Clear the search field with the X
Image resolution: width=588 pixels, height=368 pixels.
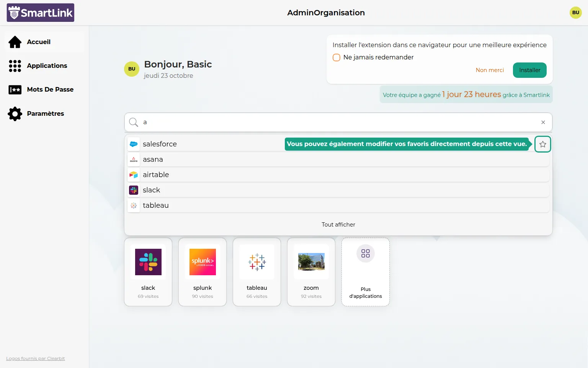click(x=543, y=122)
